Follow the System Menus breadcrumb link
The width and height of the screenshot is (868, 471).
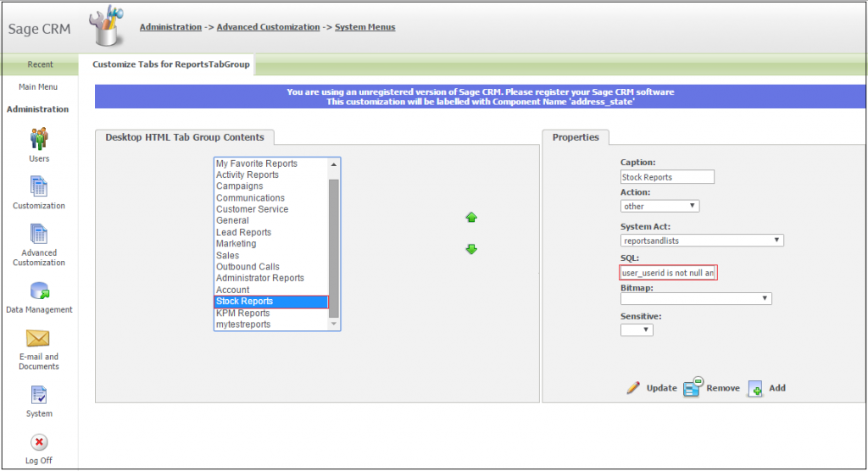pos(364,26)
